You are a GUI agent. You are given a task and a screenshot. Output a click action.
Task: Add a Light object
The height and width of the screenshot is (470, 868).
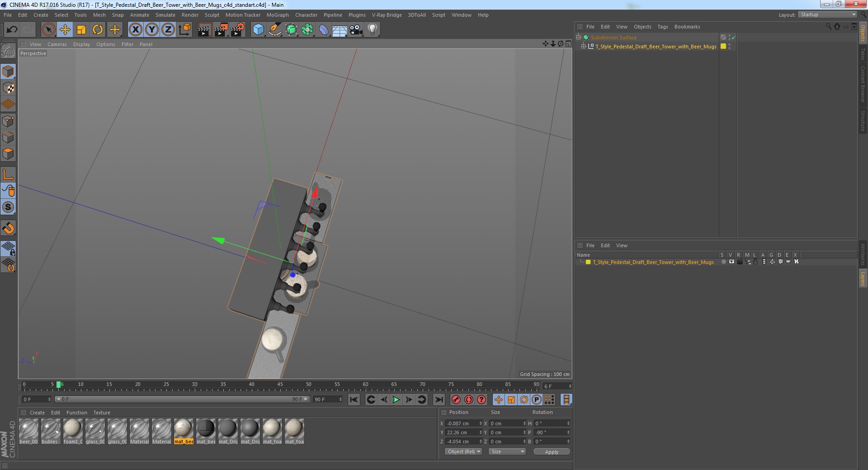point(373,30)
